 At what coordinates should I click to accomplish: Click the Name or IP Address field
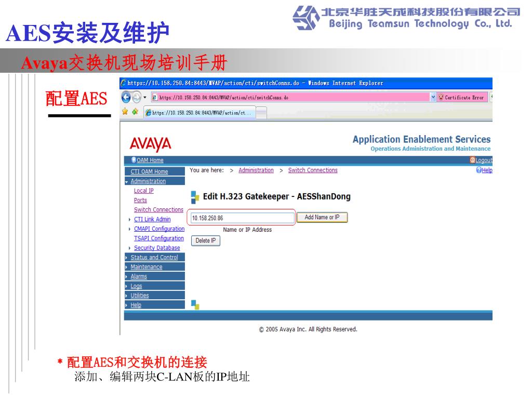(x=242, y=218)
